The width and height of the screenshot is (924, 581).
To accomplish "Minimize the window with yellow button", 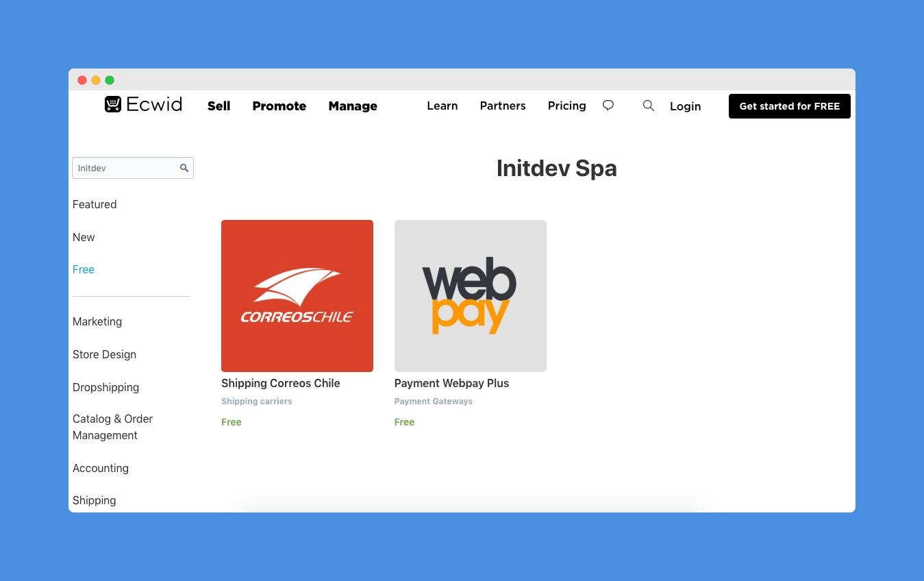I will [96, 80].
